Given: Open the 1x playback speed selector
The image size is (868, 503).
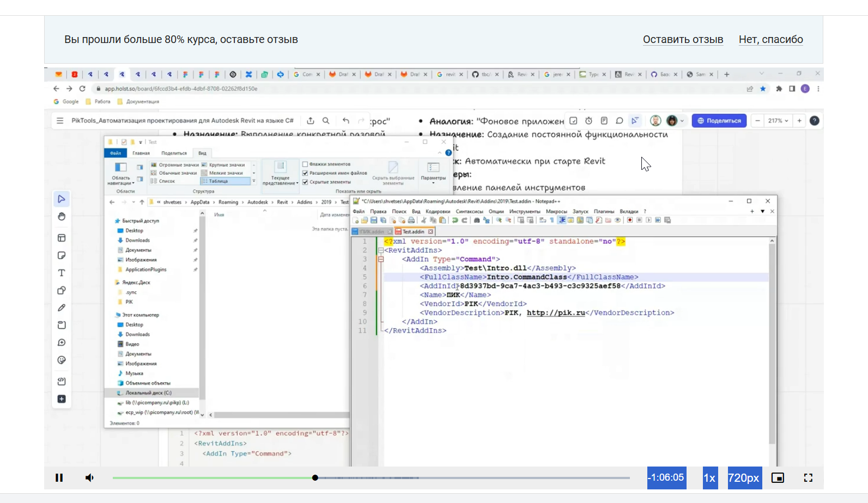Looking at the screenshot, I should pos(709,478).
